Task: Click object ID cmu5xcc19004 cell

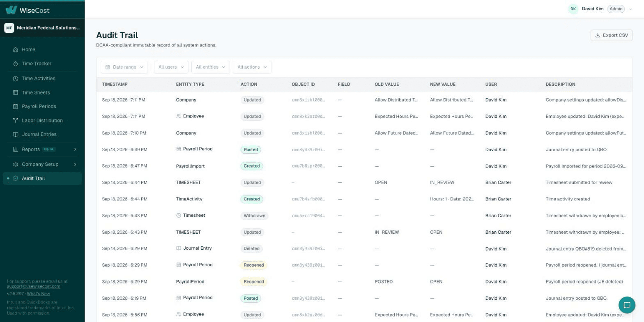Action: click(x=308, y=216)
